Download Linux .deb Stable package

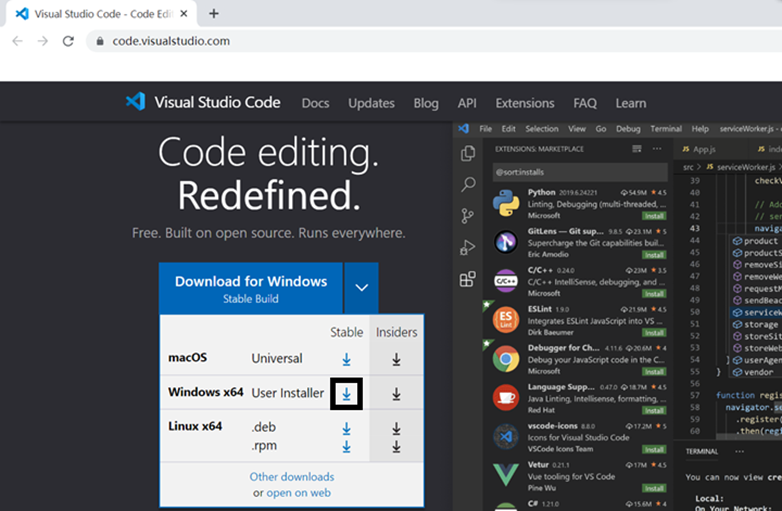click(x=346, y=428)
